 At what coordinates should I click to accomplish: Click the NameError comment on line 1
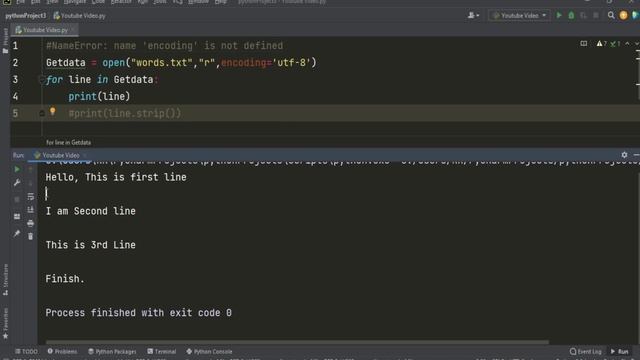click(164, 46)
